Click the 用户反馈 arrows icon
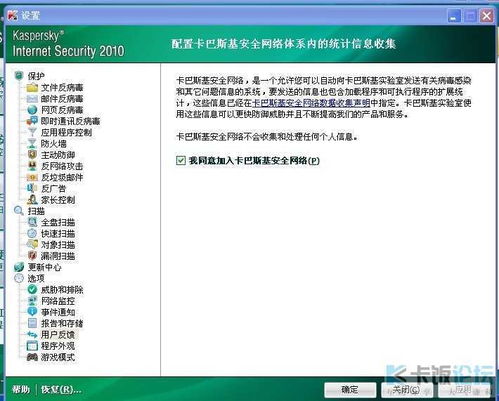The height and width of the screenshot is (401, 499). coord(32,334)
